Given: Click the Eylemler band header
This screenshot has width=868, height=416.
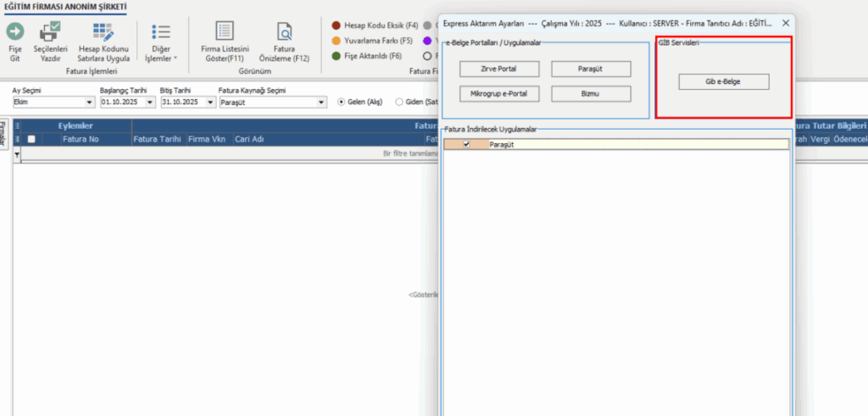Looking at the screenshot, I should point(75,125).
